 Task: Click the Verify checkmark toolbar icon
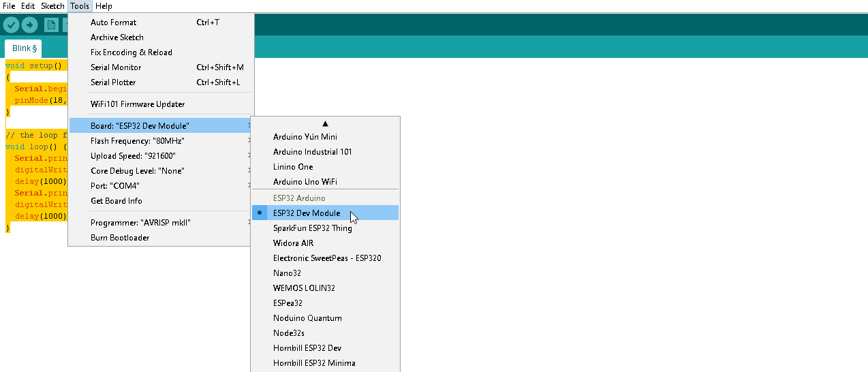tap(11, 25)
